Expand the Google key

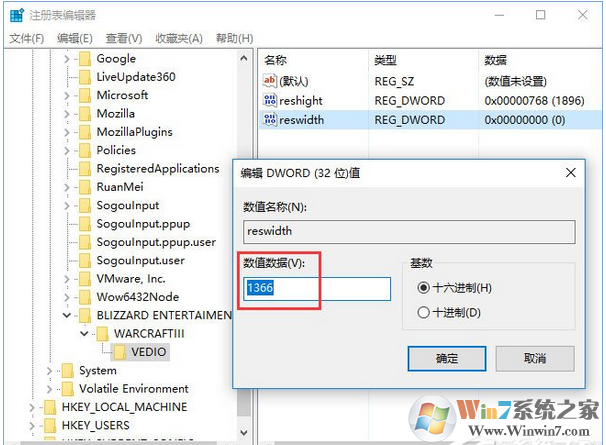66,59
